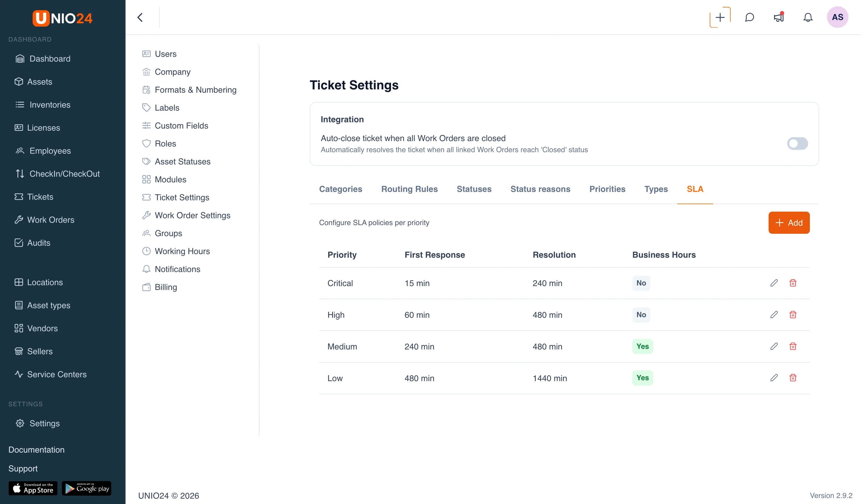Open Labels settings section
This screenshot has height=504, width=861.
(161, 108)
